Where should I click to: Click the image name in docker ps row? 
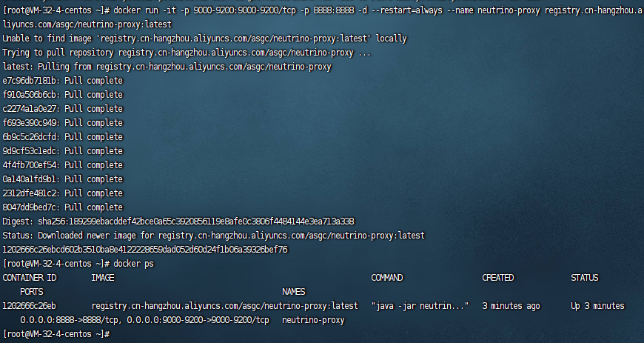tap(225, 305)
